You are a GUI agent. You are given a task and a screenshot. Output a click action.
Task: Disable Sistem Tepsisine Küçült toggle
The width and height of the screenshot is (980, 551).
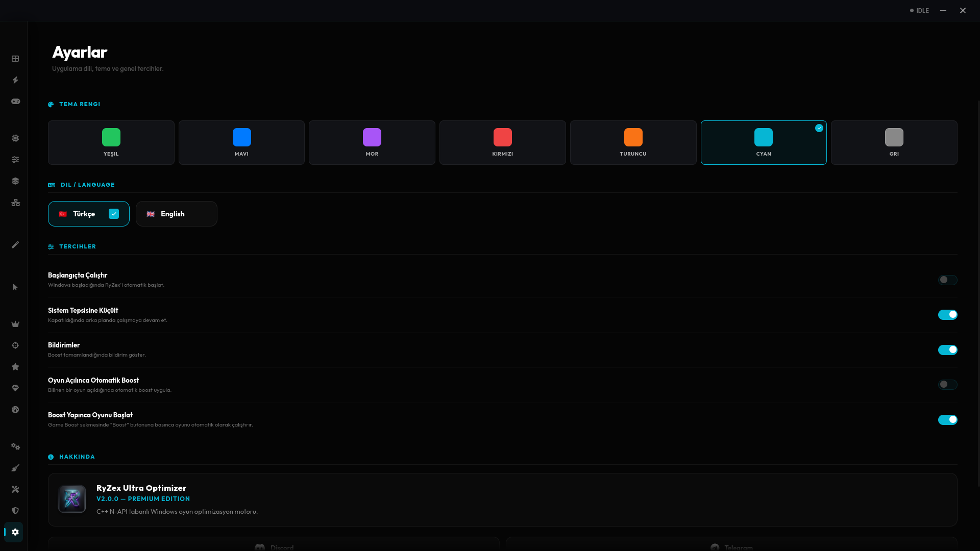point(947,315)
